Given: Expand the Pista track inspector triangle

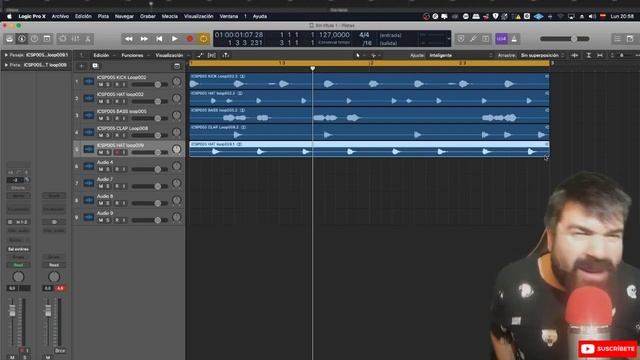Looking at the screenshot, I should pyautogui.click(x=6, y=65).
